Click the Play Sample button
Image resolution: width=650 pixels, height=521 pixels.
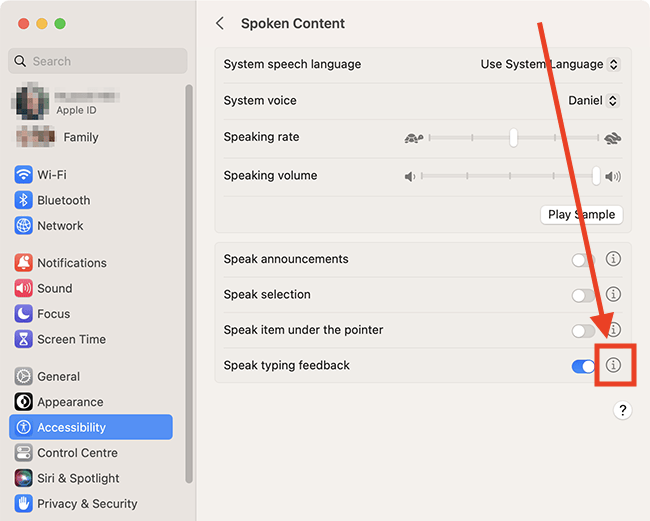tap(582, 215)
